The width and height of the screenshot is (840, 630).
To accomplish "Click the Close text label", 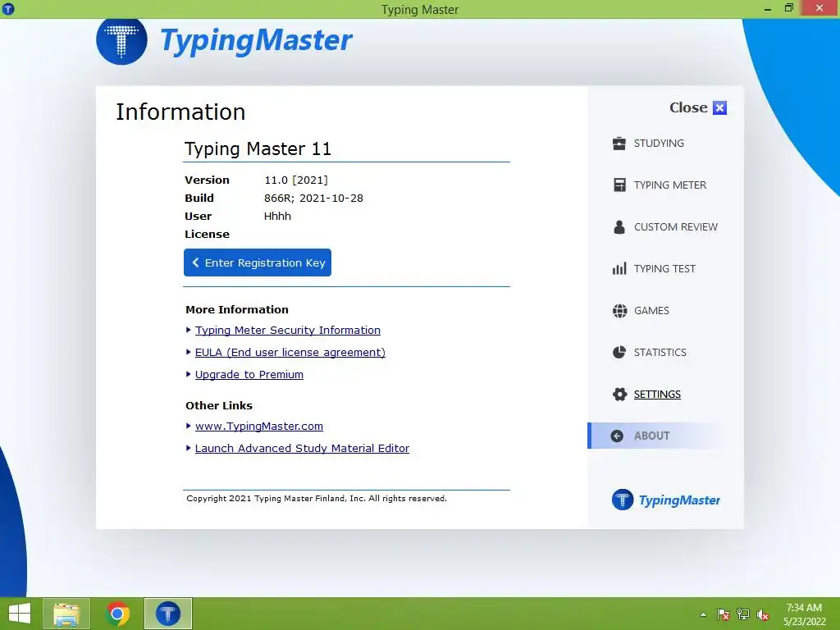I will (688, 107).
